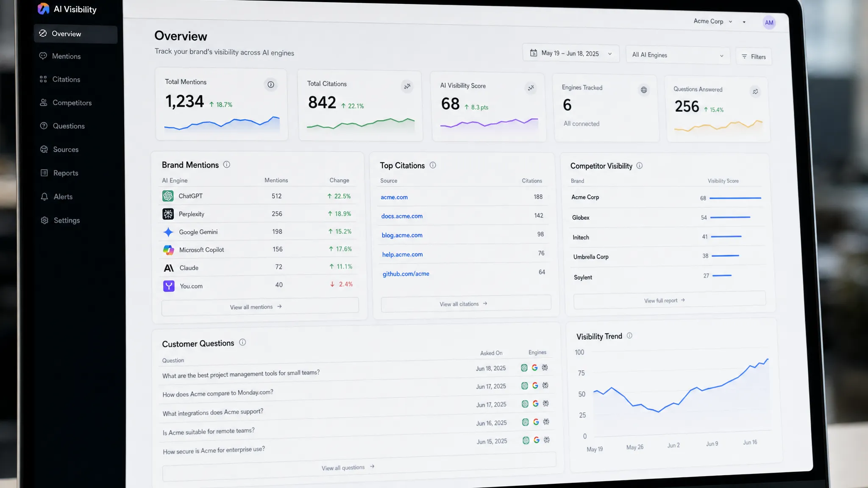Select 'What integrations does Acme support?'
Screen dimensions: 868x488
[x=213, y=413]
